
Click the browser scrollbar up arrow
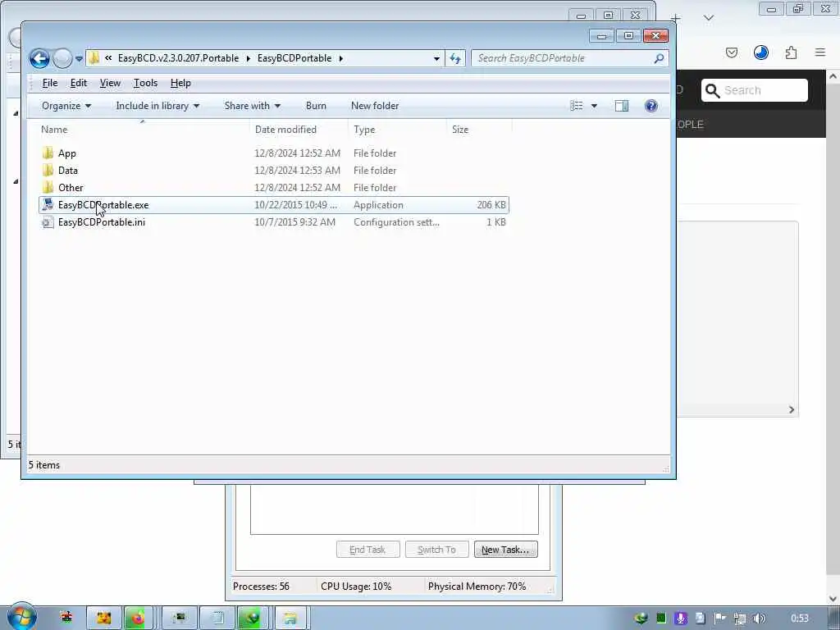click(833, 76)
